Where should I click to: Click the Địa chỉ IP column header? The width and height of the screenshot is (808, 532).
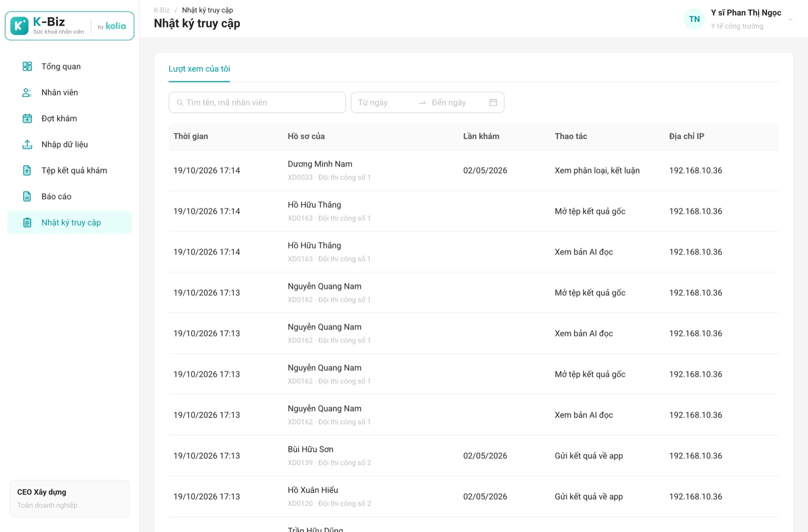[686, 136]
